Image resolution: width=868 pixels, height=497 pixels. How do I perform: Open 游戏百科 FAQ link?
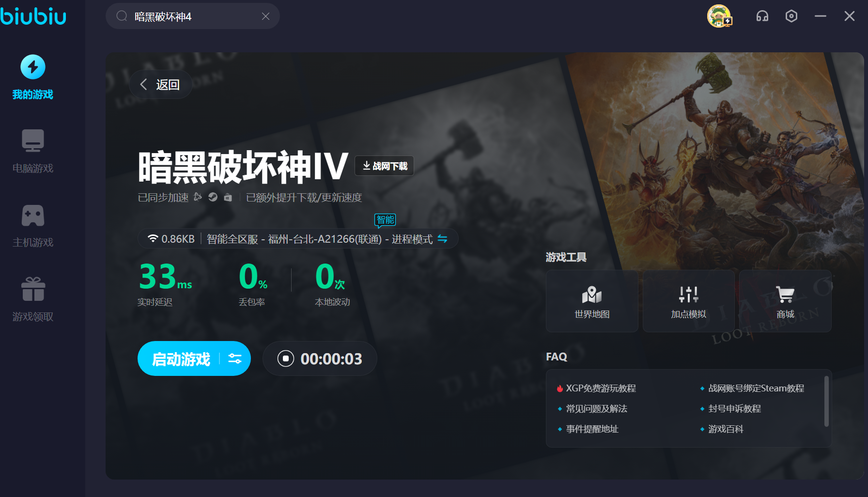coord(726,429)
